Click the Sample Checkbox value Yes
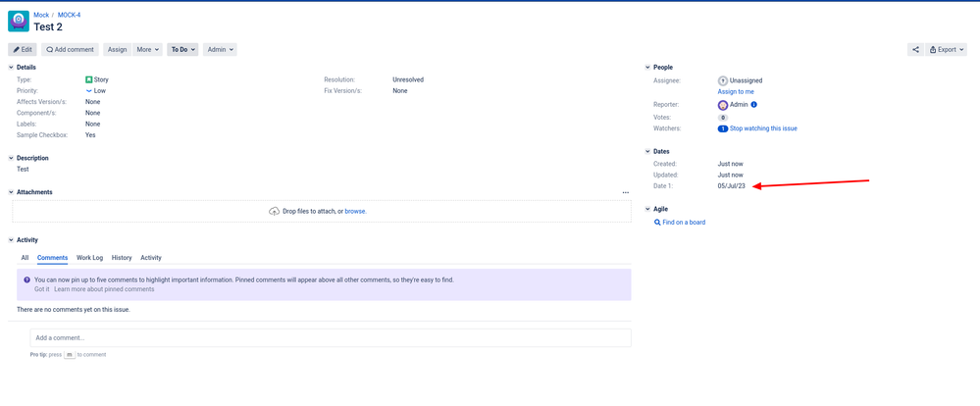This screenshot has width=980, height=406. pos(90,135)
